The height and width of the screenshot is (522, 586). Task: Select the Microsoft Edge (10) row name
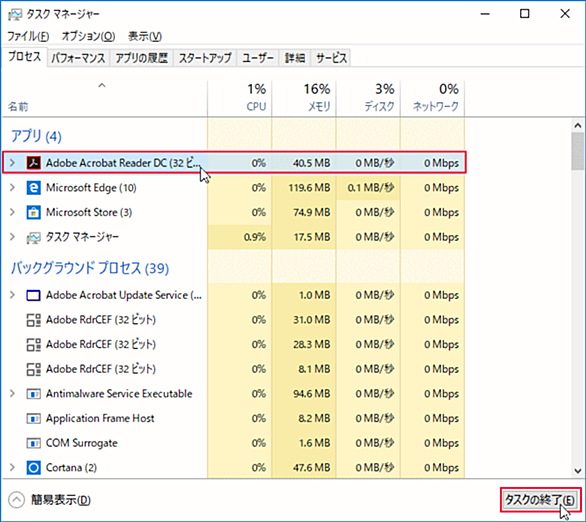point(91,188)
